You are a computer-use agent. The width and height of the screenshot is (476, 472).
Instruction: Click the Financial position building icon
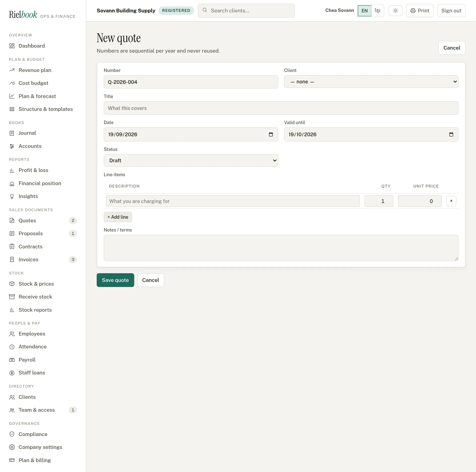click(12, 184)
